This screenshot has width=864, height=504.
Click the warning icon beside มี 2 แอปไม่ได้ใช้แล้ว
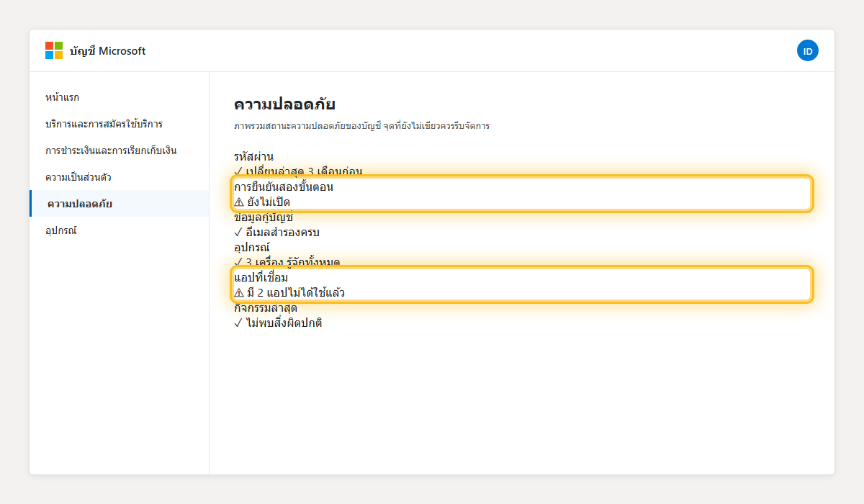click(239, 293)
